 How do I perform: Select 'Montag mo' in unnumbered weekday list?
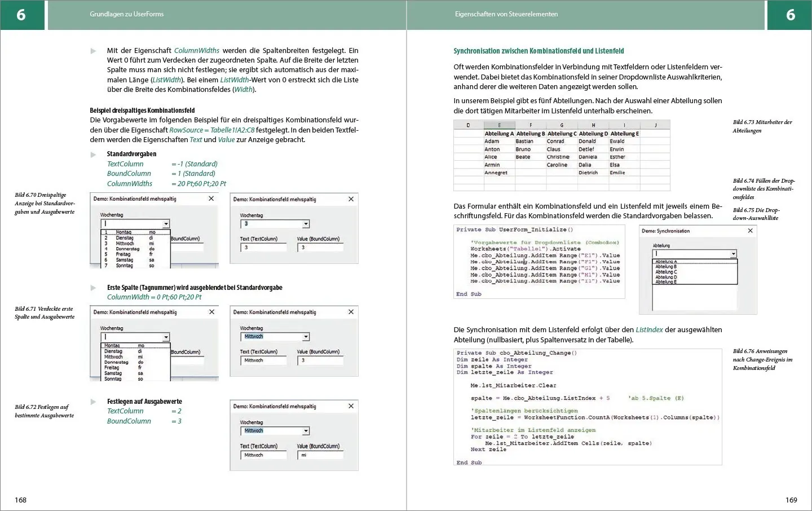135,346
